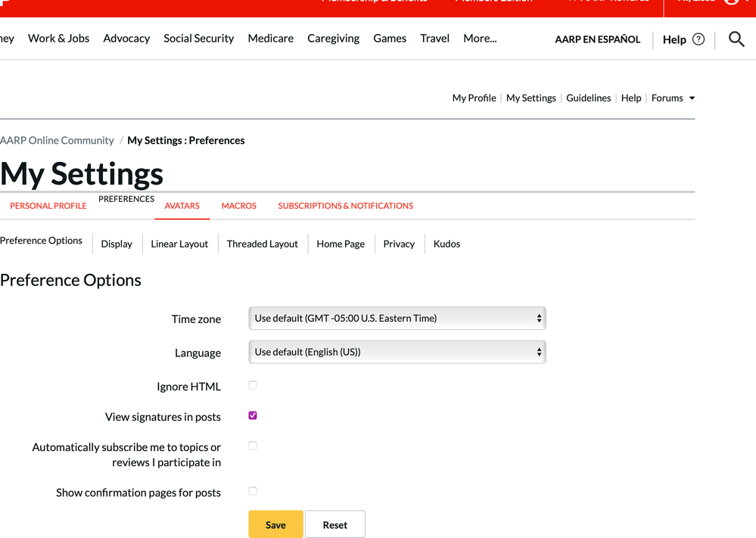Open the Time zone dropdown
Screen dimensions: 756x538
coord(397,319)
